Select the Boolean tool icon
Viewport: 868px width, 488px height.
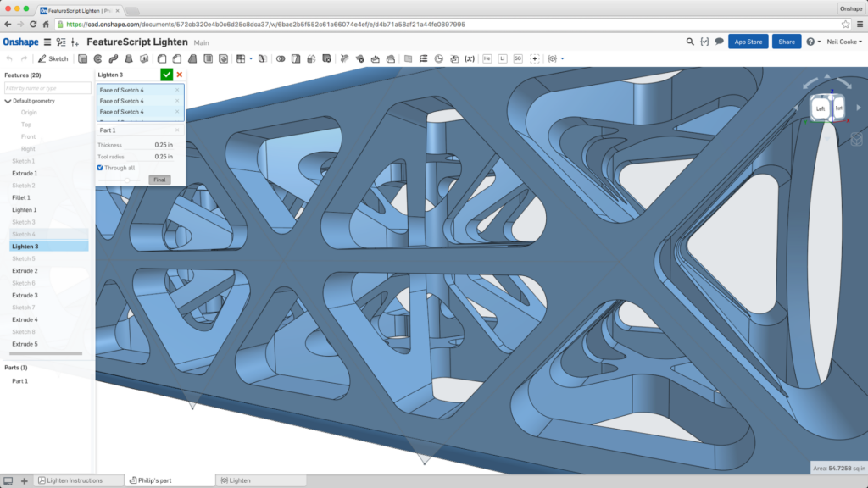click(281, 58)
